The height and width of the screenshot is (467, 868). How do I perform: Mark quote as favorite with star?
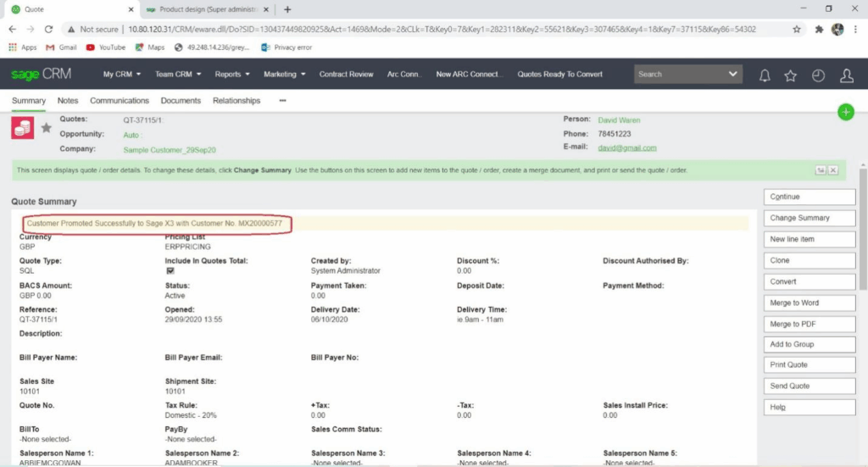tap(46, 127)
